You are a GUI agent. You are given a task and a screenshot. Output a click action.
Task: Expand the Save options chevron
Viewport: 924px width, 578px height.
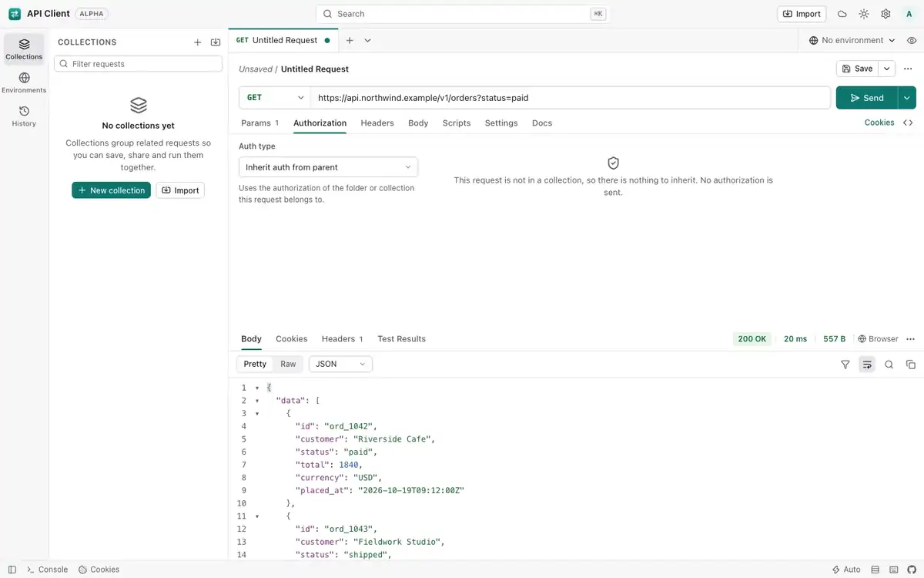coord(887,69)
